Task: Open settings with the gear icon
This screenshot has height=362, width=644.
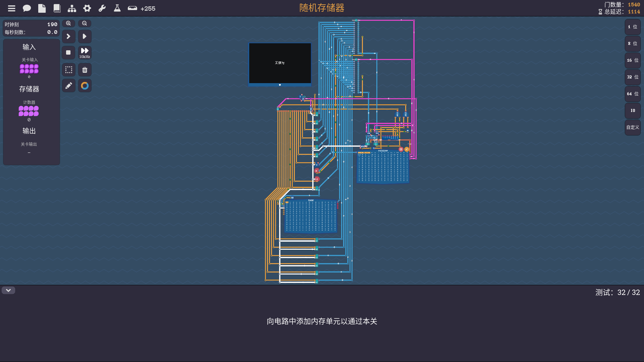Action: (87, 8)
